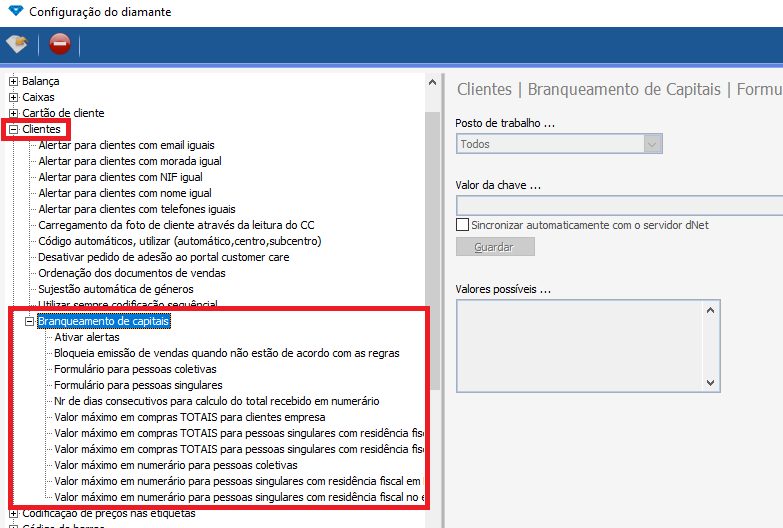The height and width of the screenshot is (528, 783).
Task: Click the Guardar button
Action: [495, 247]
